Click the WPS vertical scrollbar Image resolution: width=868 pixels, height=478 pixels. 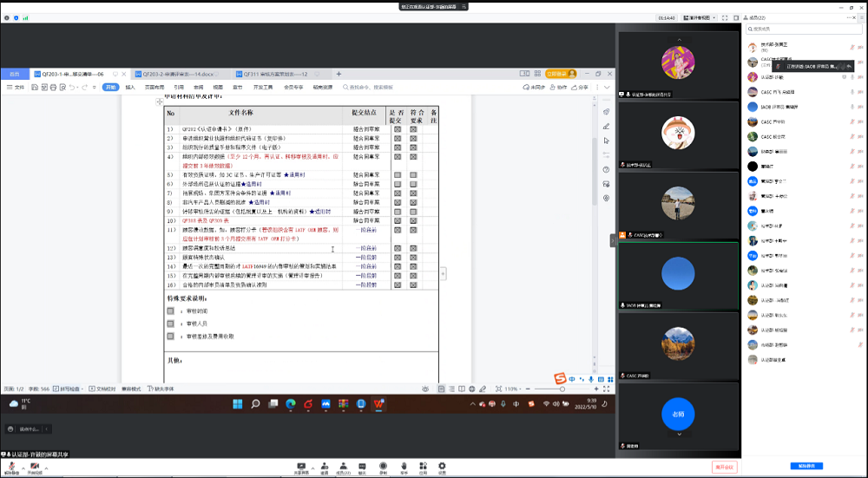click(595, 172)
